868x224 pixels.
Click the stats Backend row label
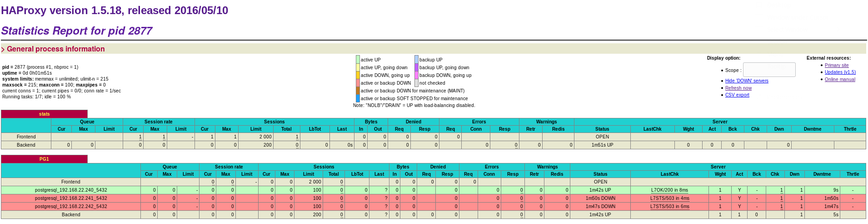coord(26,145)
